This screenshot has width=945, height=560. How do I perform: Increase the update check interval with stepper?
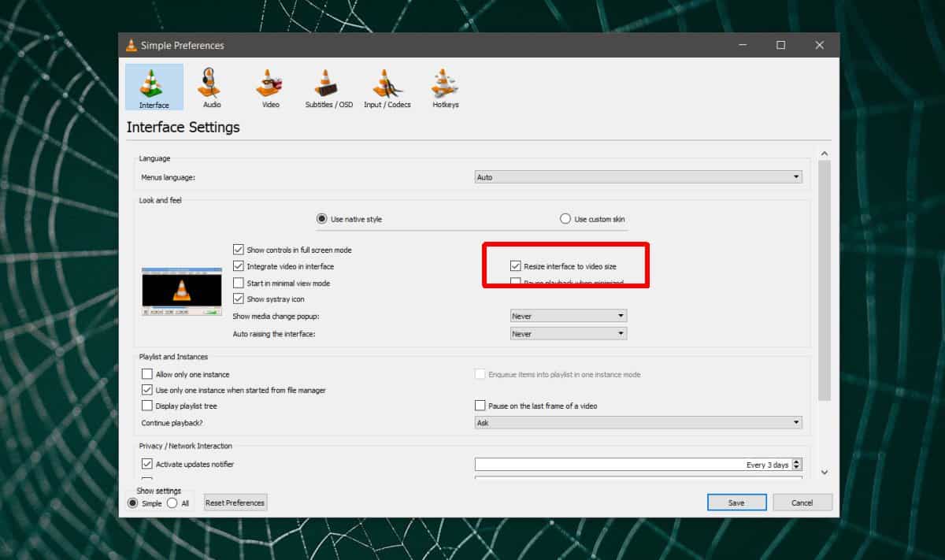(798, 461)
